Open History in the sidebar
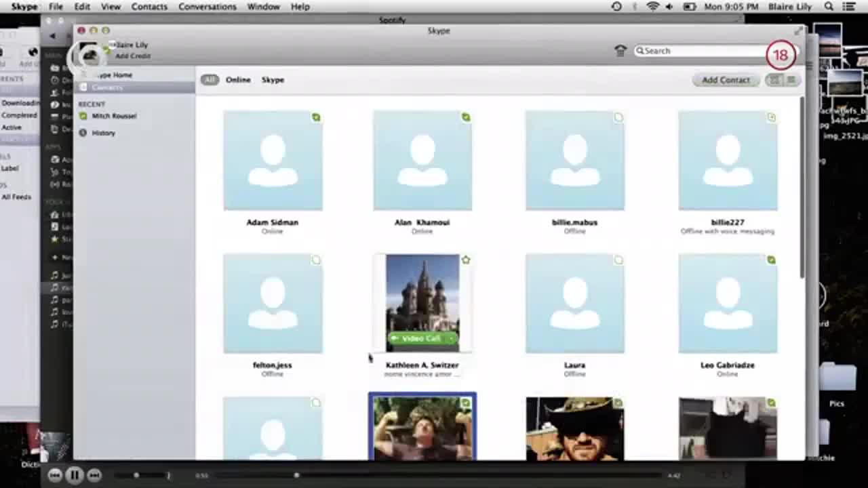The width and height of the screenshot is (868, 488). click(134, 133)
